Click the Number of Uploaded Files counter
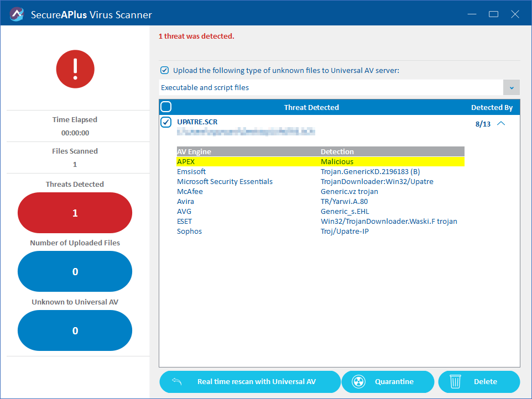The height and width of the screenshot is (399, 532). point(75,271)
